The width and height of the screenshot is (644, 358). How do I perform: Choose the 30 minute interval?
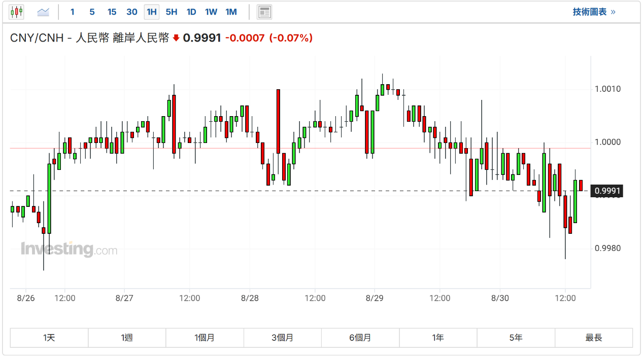pos(131,12)
